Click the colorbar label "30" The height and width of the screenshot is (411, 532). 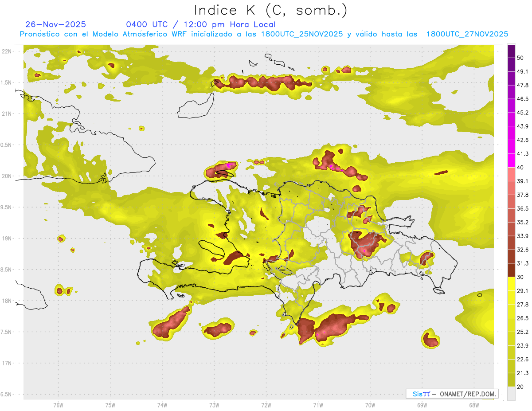(x=521, y=277)
